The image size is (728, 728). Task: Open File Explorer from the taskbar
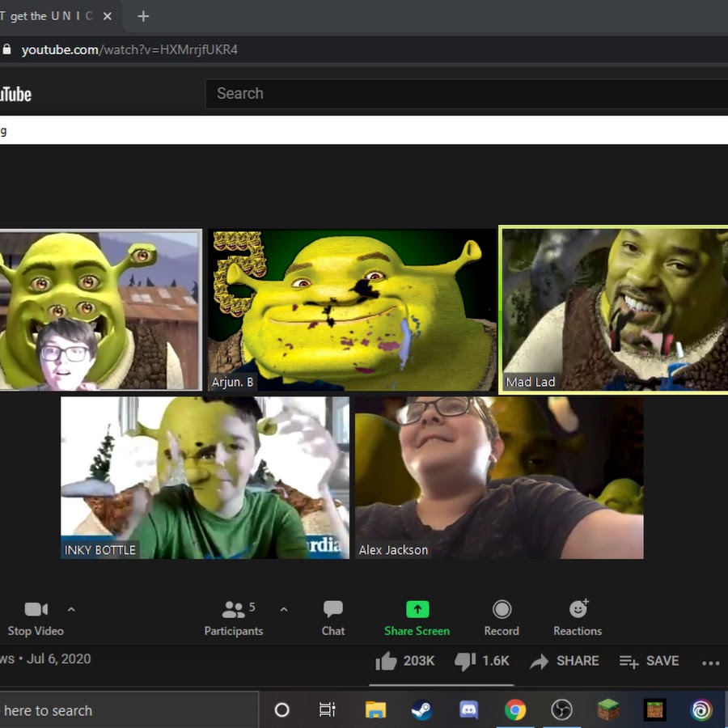click(x=375, y=710)
